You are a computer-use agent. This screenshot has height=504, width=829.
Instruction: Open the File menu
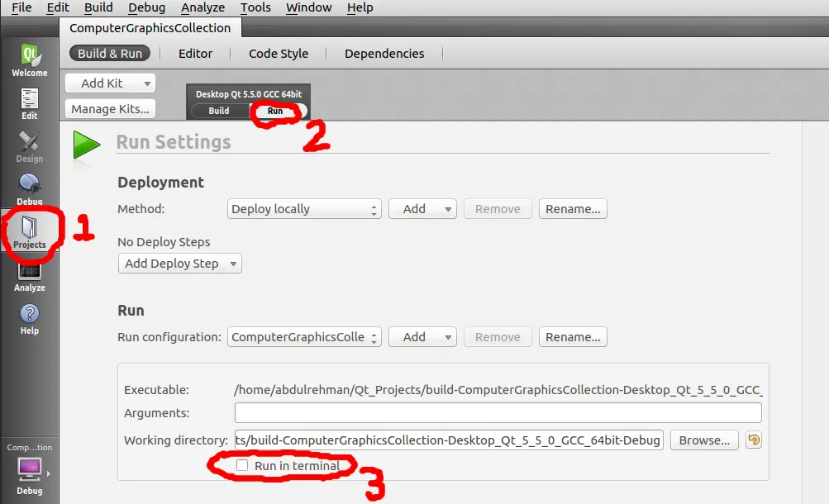pos(21,7)
